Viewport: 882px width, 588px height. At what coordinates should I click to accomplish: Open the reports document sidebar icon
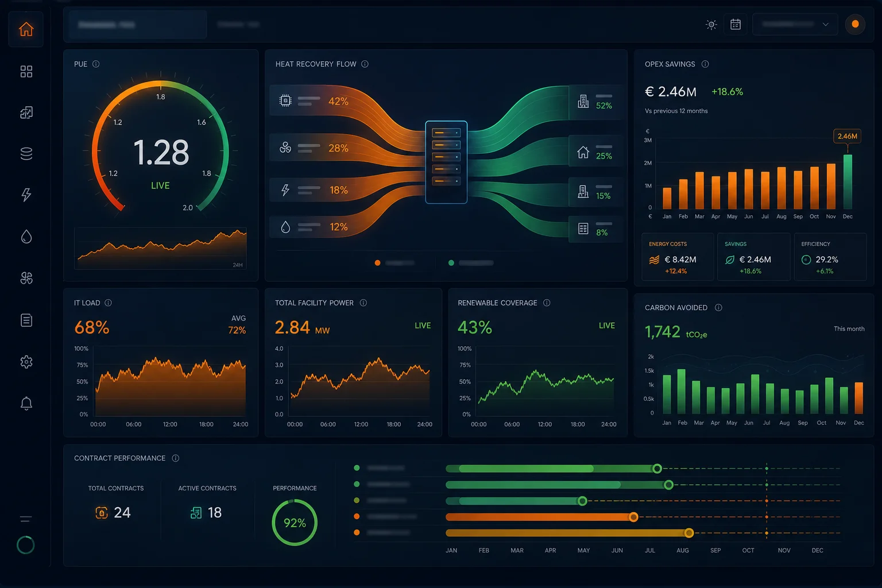pyautogui.click(x=26, y=320)
